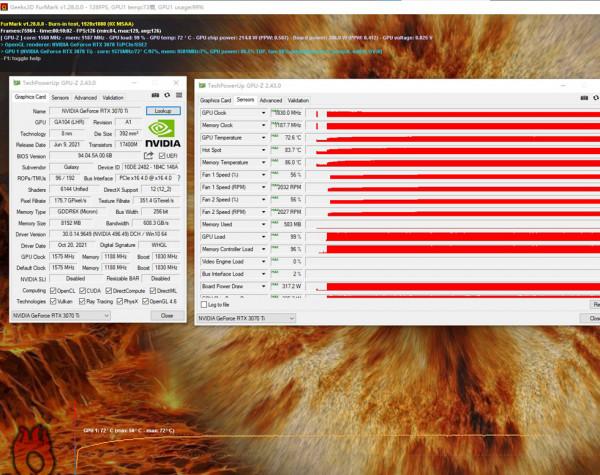Click the NVIDIA logo in Graphics Card tab

(163, 132)
